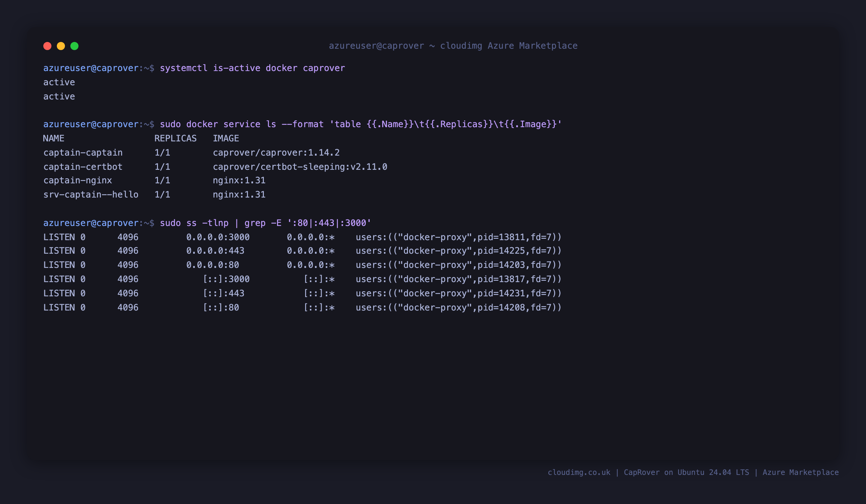This screenshot has width=866, height=504.
Task: Click the '0.0.0.0:*' peer address in the 0.0.0.0:80 row
Action: click(311, 265)
